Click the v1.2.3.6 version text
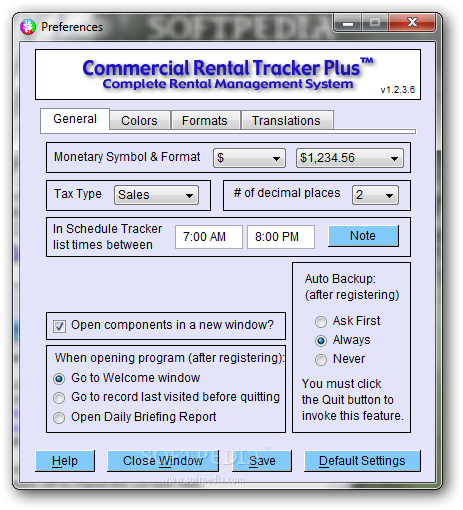Viewport: 463px width, 510px height. tap(398, 90)
